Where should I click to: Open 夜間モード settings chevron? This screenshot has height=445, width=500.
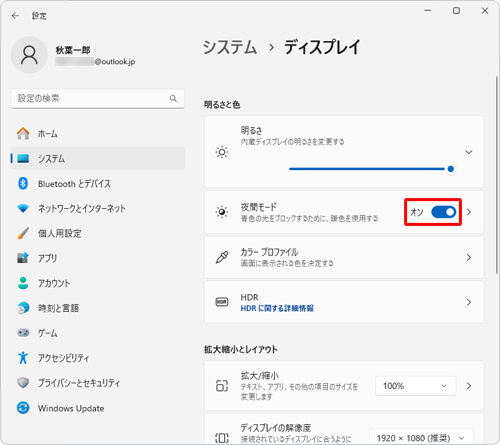[469, 212]
